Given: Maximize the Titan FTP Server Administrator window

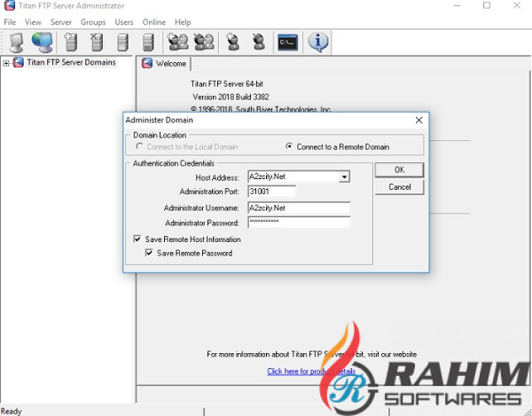Looking at the screenshot, I should click(x=487, y=5).
